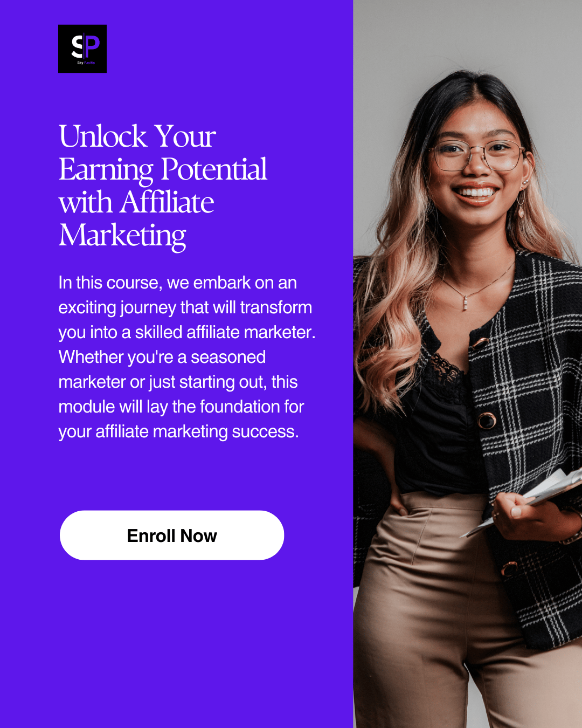The image size is (582, 728).
Task: Click the necklace pendant on the woman
Action: point(465,303)
